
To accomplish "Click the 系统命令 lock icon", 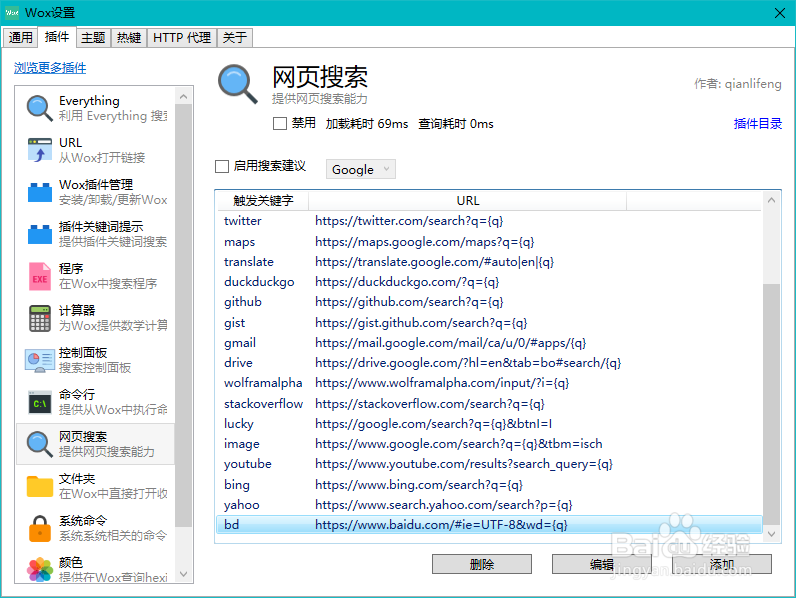I will 40,528.
